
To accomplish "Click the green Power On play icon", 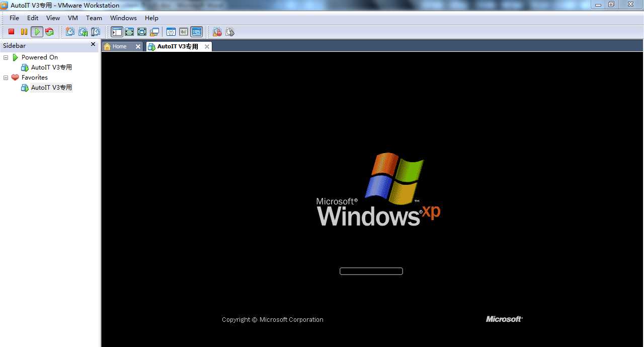I will [37, 32].
